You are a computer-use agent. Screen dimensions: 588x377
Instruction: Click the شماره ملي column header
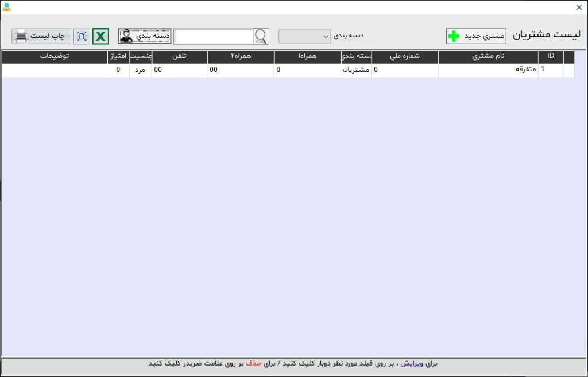[x=405, y=56]
